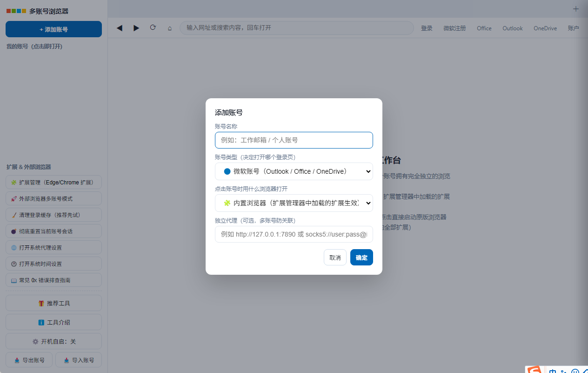Image resolution: width=588 pixels, height=373 pixels.
Task: Open 推荐工具 with the gift icon
Action: click(53, 303)
